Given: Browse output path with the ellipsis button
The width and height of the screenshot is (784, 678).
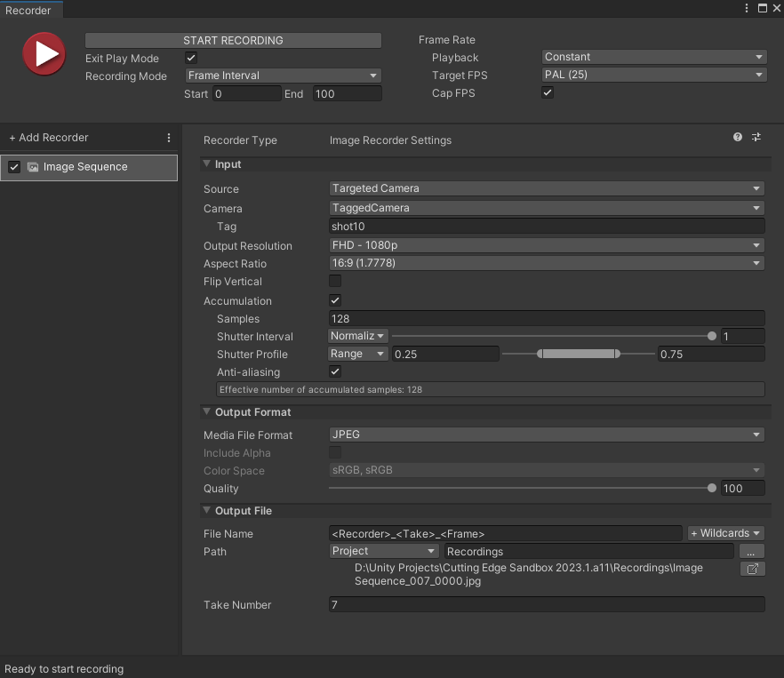Looking at the screenshot, I should [751, 551].
